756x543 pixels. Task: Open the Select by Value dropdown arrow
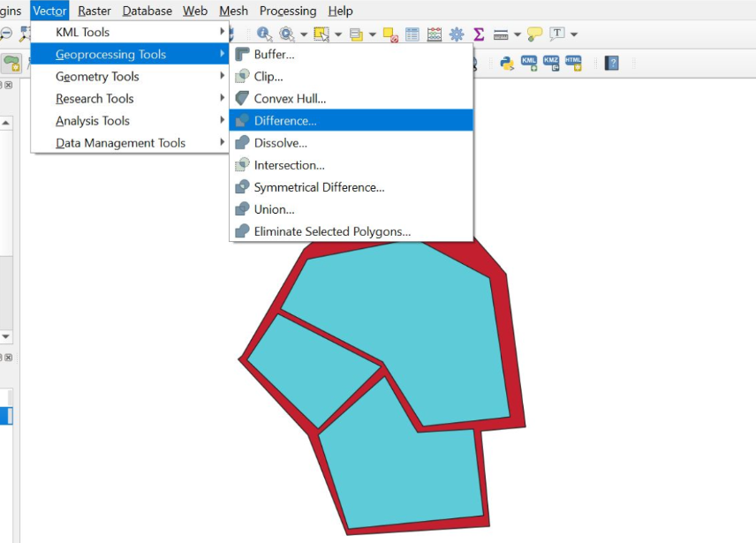pyautogui.click(x=372, y=34)
